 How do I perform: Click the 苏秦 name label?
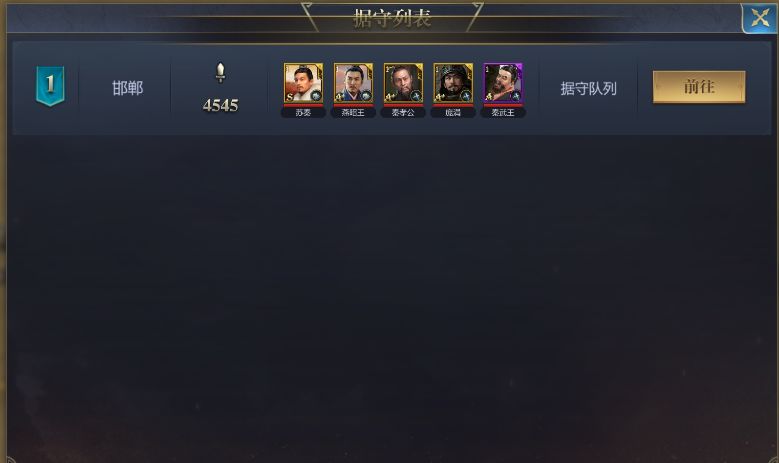pyautogui.click(x=303, y=113)
